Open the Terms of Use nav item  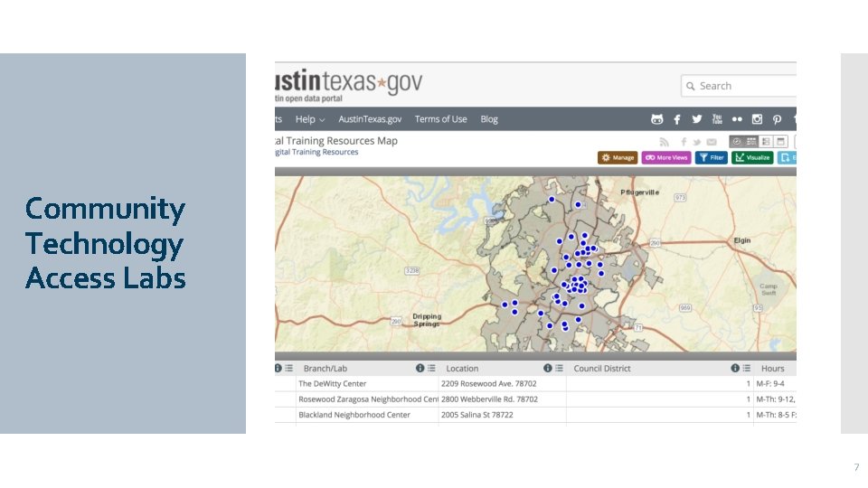[x=440, y=119]
